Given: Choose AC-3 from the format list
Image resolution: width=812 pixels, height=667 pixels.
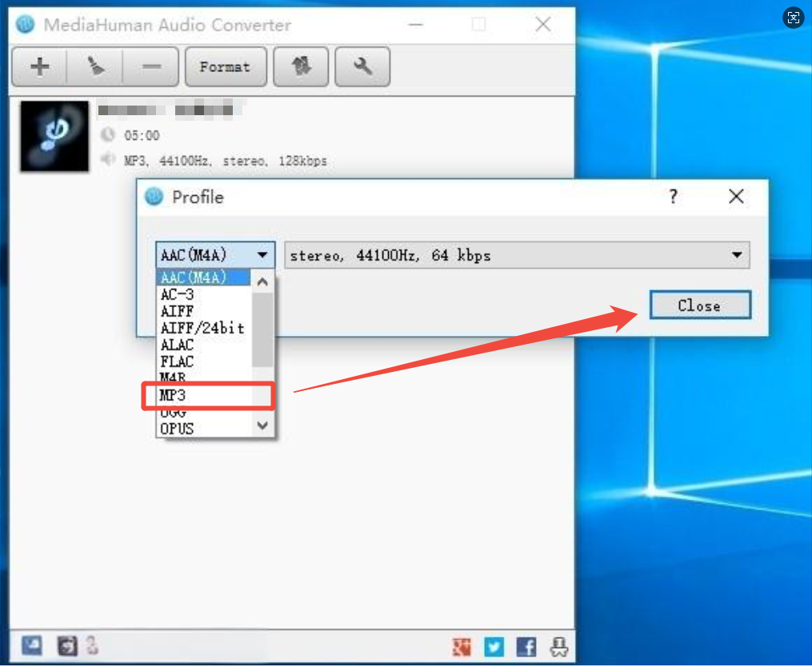Looking at the screenshot, I should (x=203, y=294).
